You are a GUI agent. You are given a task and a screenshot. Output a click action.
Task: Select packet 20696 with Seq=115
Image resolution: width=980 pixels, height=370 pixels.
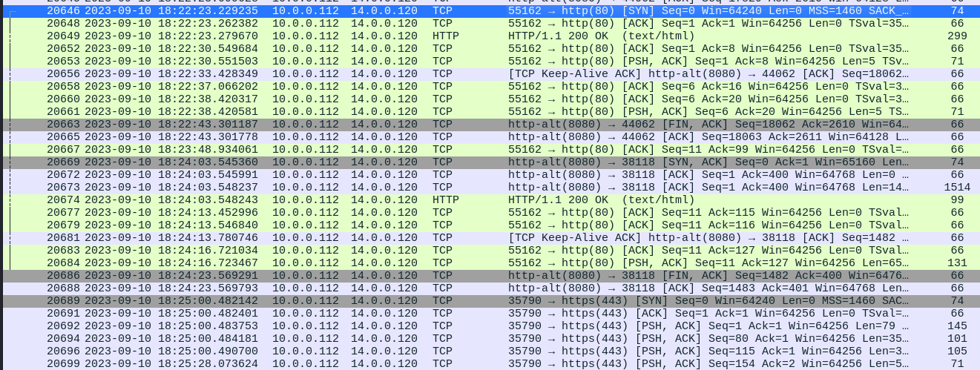click(x=490, y=351)
